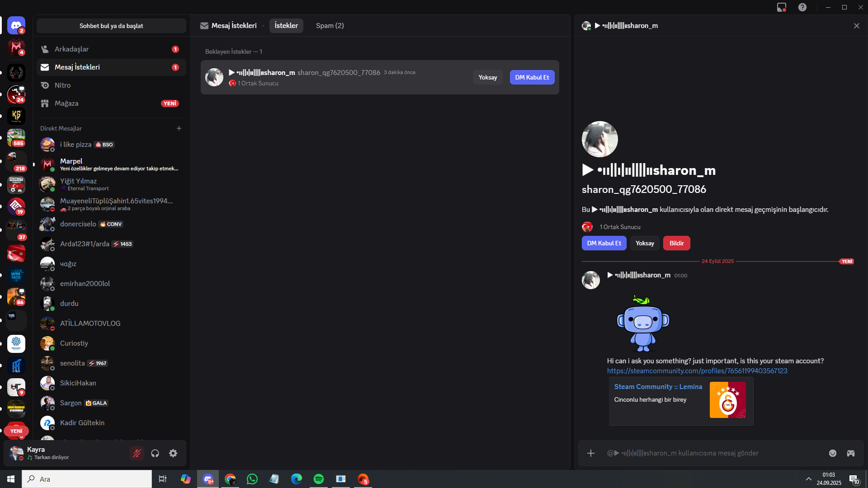Click DM Kabul Et in request list

[x=532, y=77]
